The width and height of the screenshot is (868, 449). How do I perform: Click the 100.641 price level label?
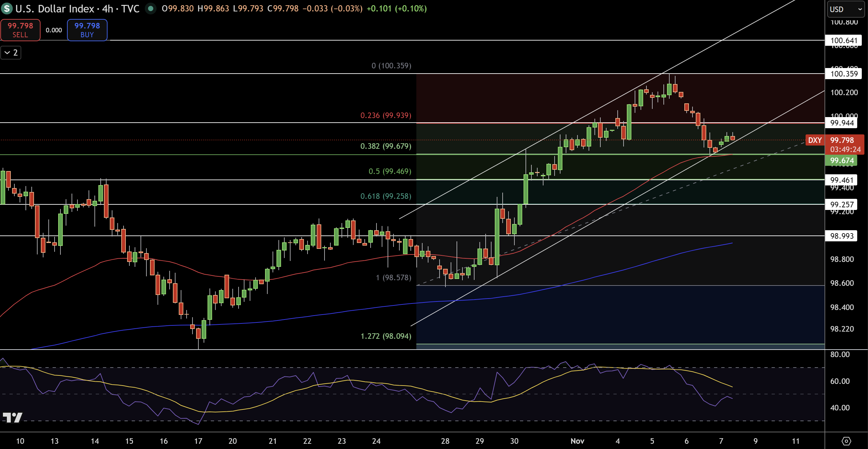pos(844,41)
